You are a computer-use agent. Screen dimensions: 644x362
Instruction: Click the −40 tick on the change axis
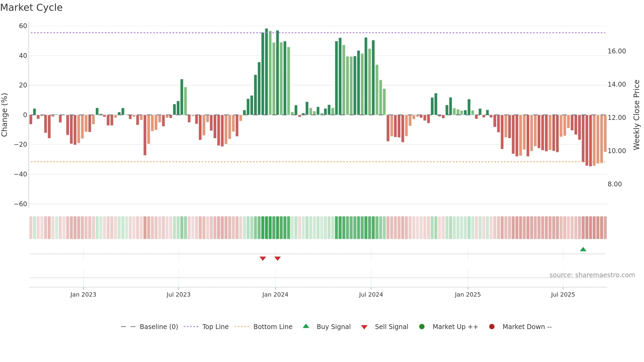21,174
